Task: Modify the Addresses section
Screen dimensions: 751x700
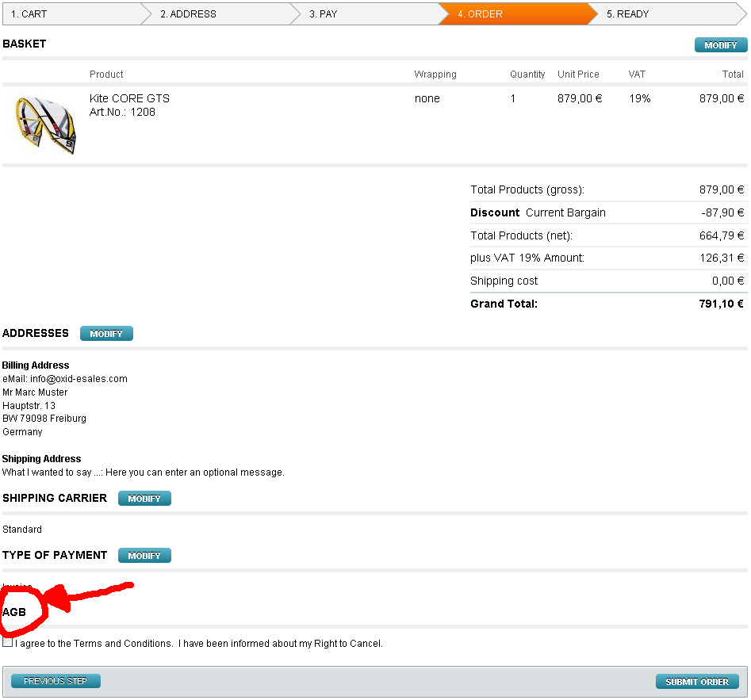Action: pyautogui.click(x=106, y=334)
